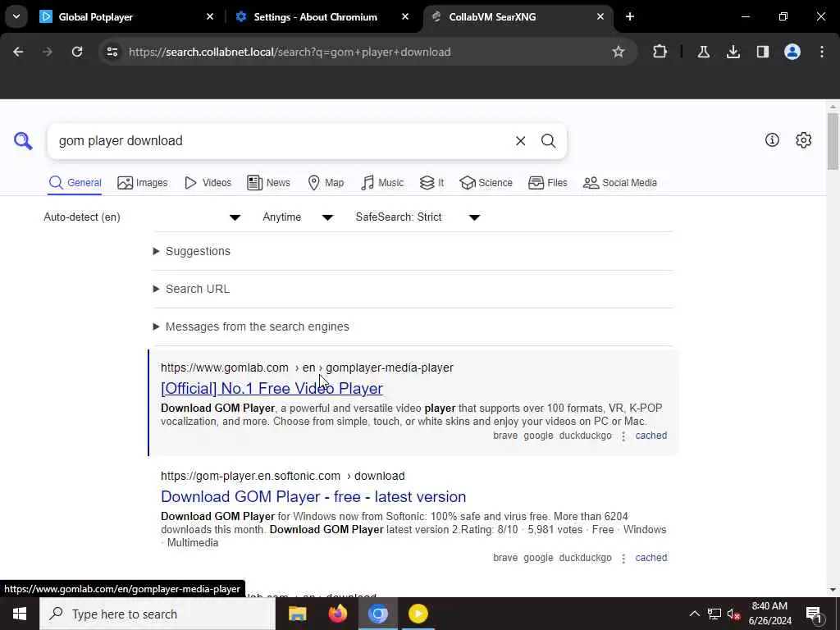Screen dimensions: 840x630
Task: Switch to Map search category
Action: [x=326, y=183]
